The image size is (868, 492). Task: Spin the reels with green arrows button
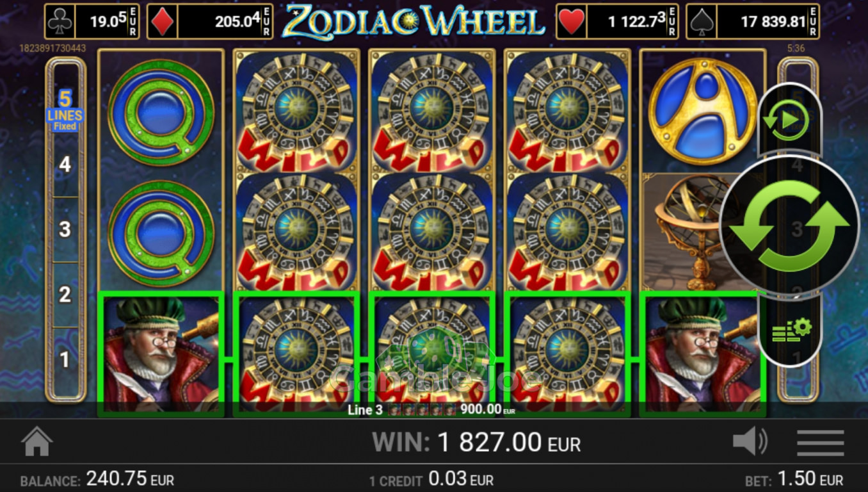pyautogui.click(x=789, y=225)
